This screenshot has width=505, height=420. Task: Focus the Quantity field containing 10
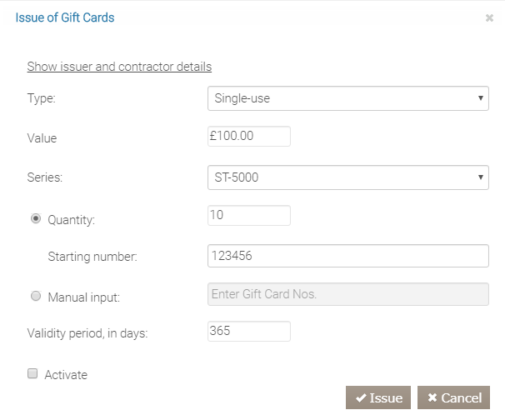coord(248,215)
